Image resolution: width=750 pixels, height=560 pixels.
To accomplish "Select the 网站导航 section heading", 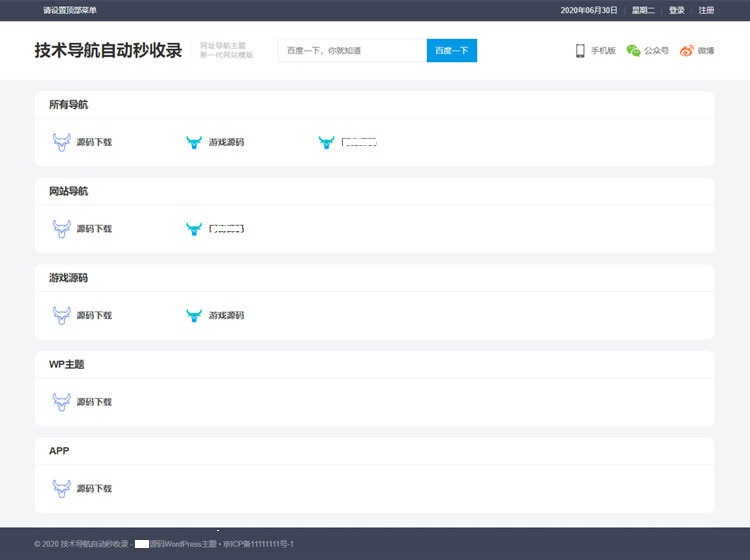I will [68, 191].
